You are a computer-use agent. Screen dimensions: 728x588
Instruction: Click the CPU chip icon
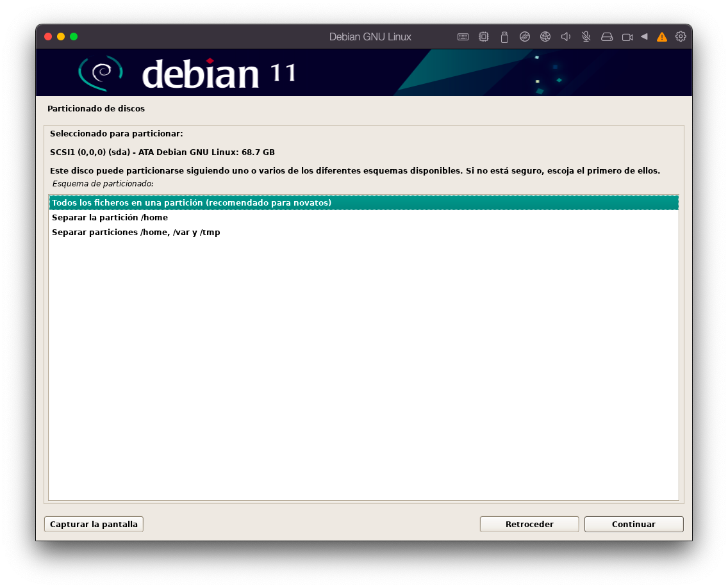click(483, 37)
